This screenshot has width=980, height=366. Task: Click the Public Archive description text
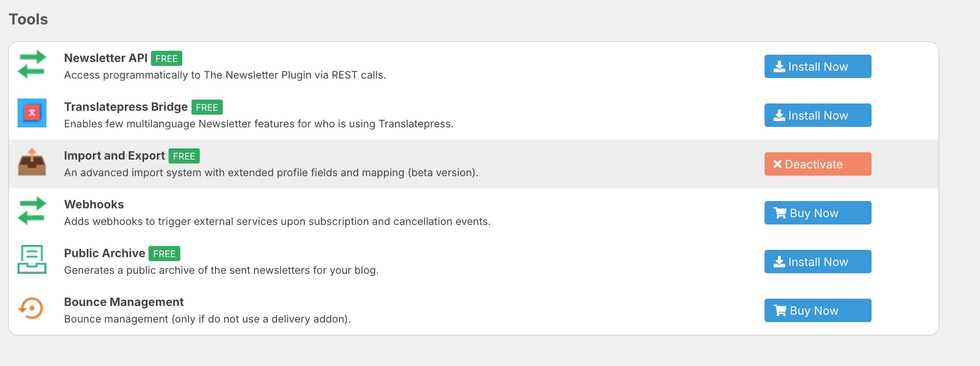pos(221,270)
